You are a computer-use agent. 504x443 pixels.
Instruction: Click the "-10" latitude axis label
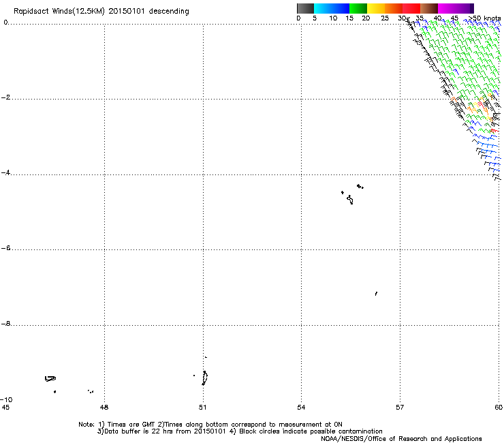pos(6,399)
